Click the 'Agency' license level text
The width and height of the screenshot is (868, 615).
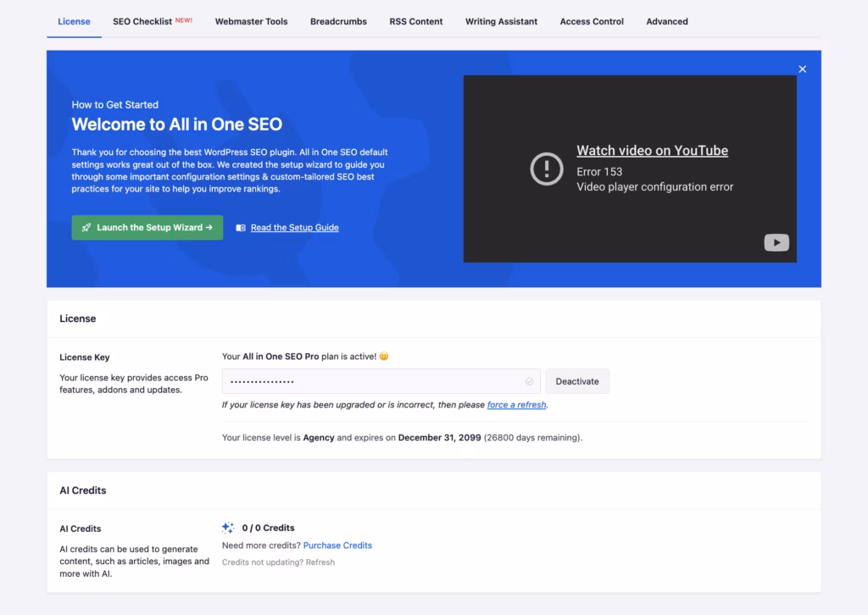point(319,437)
